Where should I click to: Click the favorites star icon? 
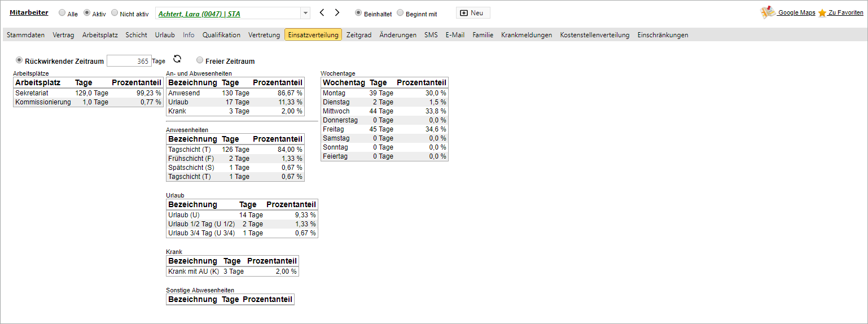(x=822, y=13)
